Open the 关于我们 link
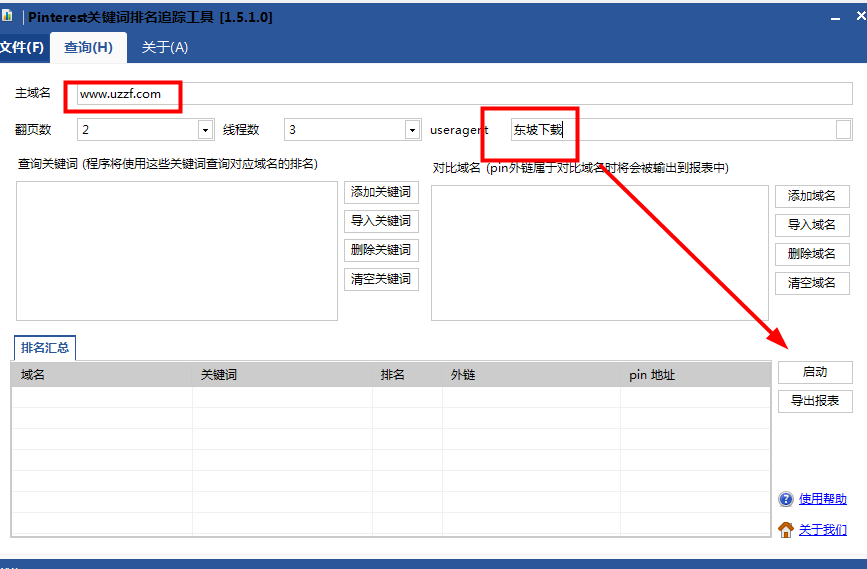867x569 pixels. [823, 530]
